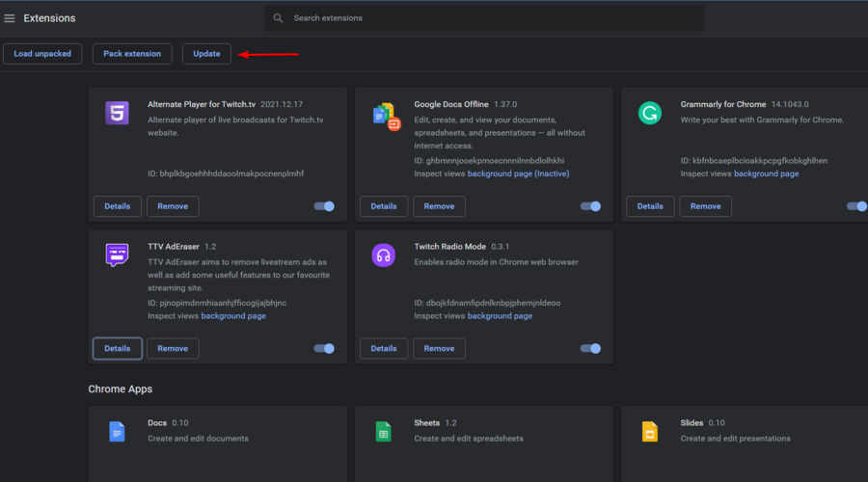868x482 pixels.
Task: Click the Slides app icon
Action: [649, 432]
